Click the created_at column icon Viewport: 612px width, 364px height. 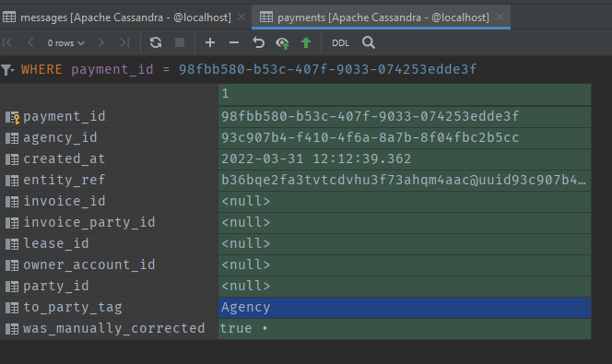12,159
